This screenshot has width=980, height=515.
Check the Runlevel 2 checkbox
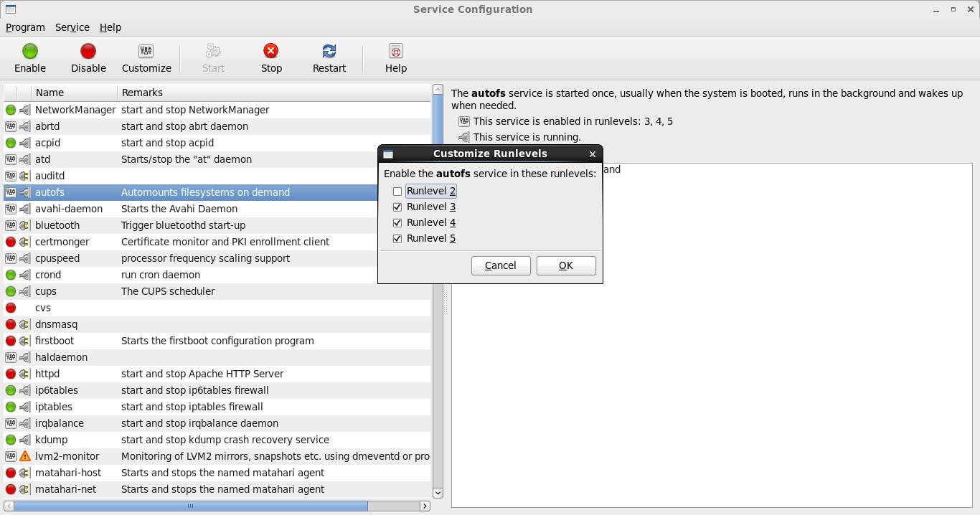(x=397, y=192)
